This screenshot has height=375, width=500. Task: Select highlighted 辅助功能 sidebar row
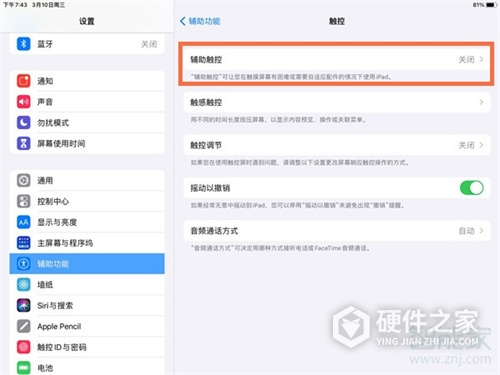pos(87,264)
